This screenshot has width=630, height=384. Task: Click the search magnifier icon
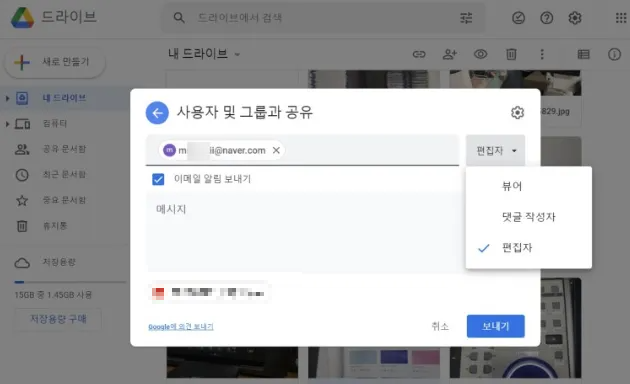click(x=179, y=18)
